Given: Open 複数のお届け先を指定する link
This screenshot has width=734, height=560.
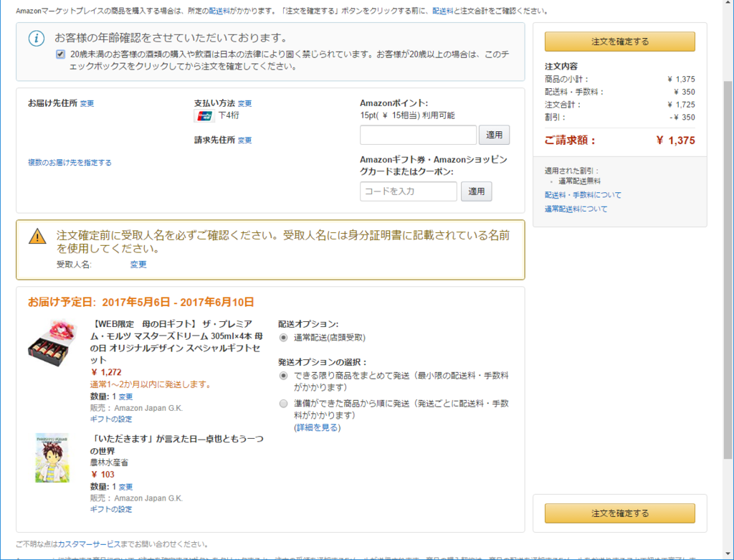Looking at the screenshot, I should pos(70,163).
